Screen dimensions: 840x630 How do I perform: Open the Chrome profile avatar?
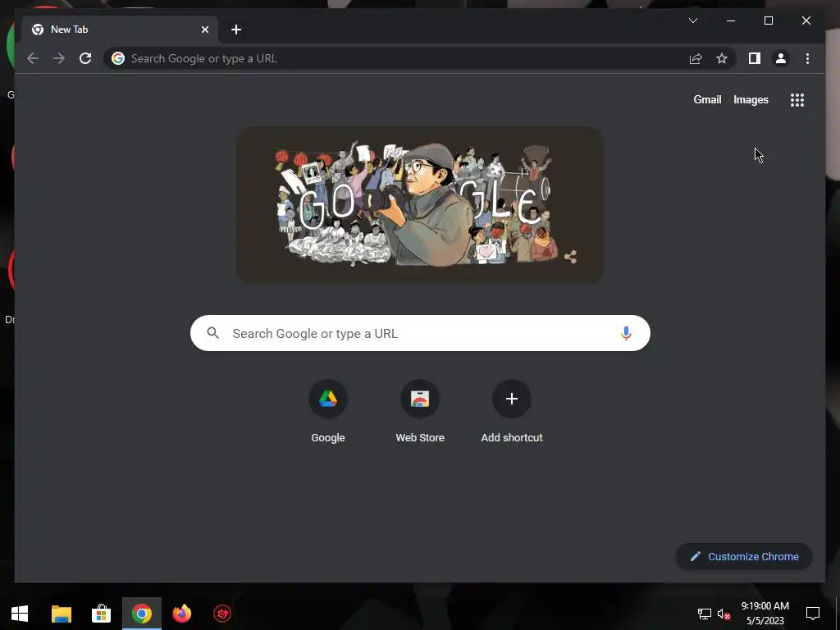point(781,58)
